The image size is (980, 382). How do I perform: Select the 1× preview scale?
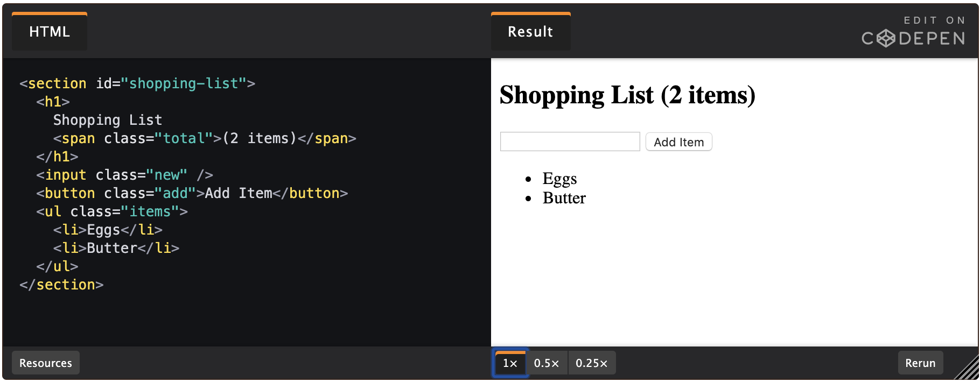(x=510, y=363)
